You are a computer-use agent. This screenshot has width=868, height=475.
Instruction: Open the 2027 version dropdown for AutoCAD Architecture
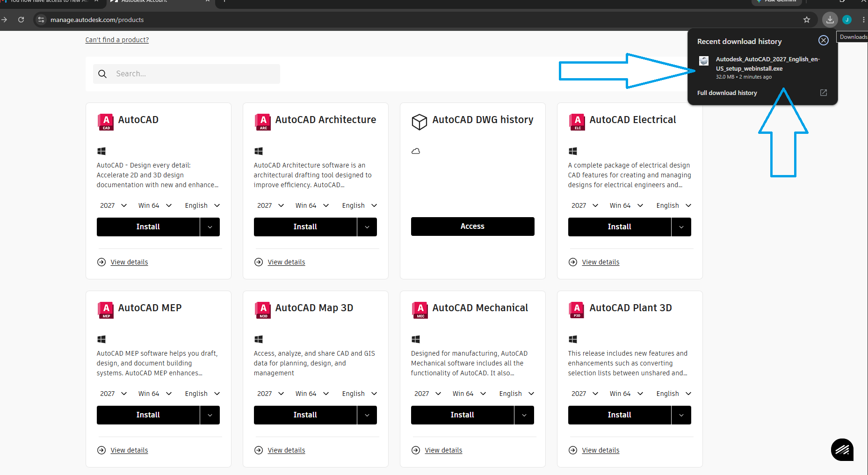click(271, 205)
